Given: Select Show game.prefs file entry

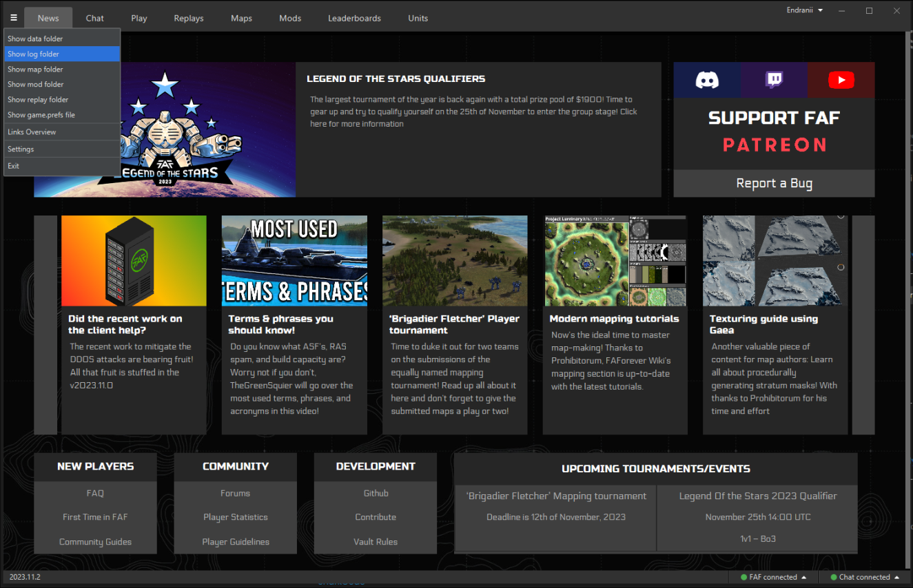Looking at the screenshot, I should pyautogui.click(x=62, y=115).
